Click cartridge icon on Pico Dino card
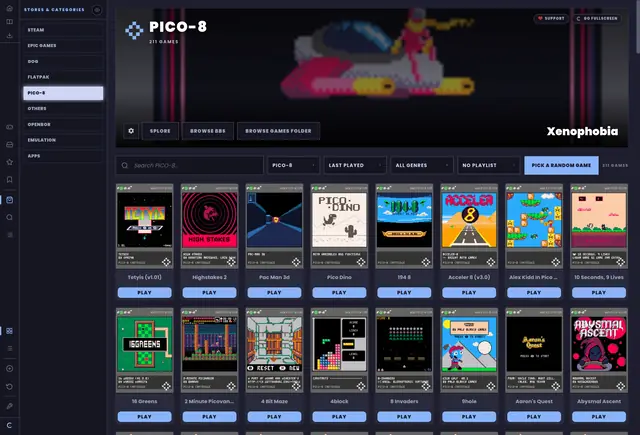This screenshot has height=435, width=640. 361,262
